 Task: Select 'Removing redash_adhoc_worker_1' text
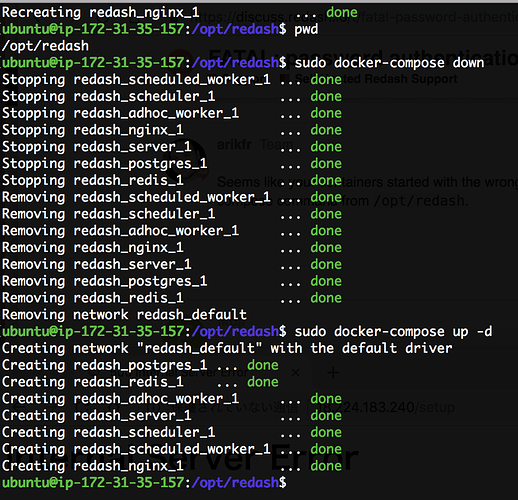coord(120,231)
